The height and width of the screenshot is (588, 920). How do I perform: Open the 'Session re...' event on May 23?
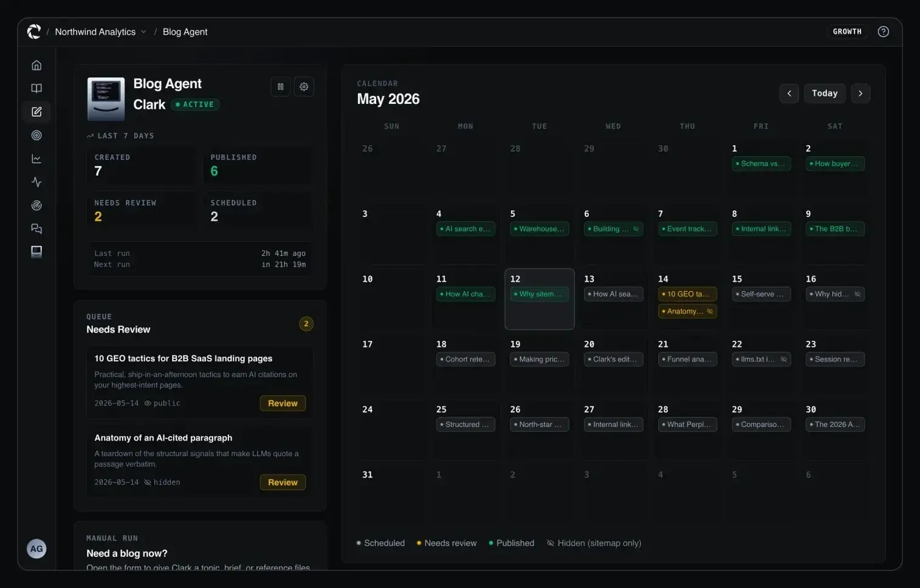pos(835,359)
